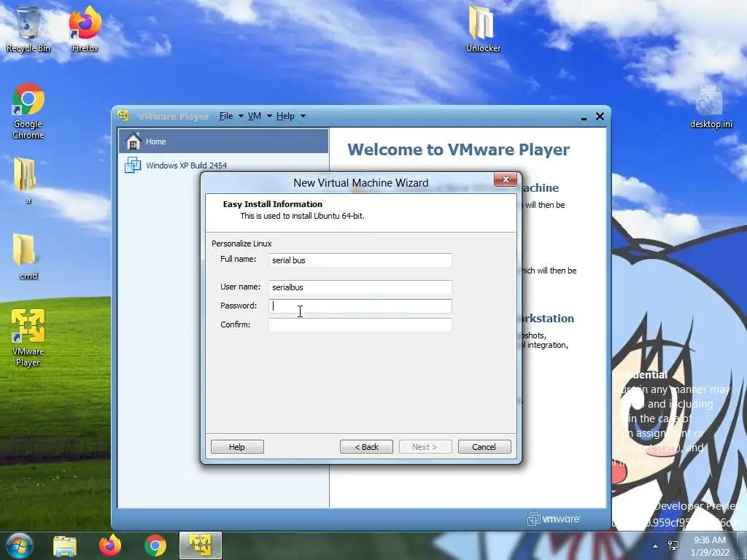Open the Google Chrome desktop shortcut
Viewport: 747px width, 560px height.
[x=28, y=111]
